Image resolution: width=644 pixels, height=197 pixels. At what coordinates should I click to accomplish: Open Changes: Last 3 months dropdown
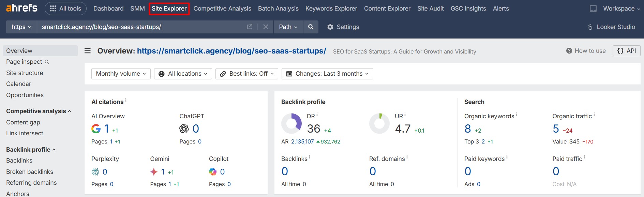coord(327,74)
